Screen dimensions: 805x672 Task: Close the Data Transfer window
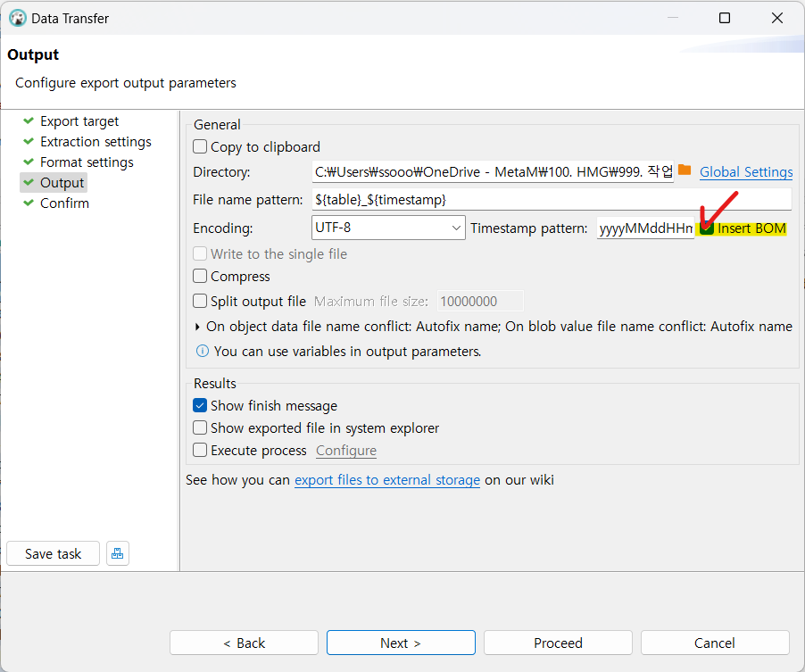coord(776,18)
